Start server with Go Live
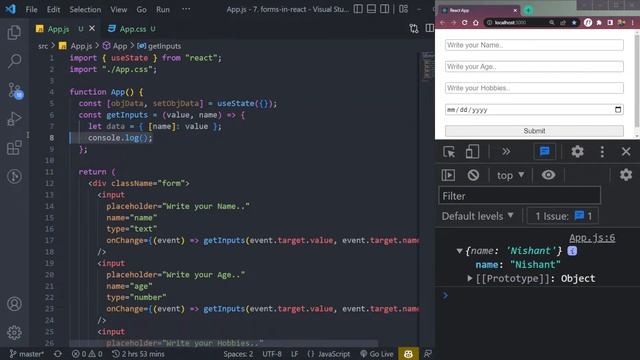 coord(376,354)
